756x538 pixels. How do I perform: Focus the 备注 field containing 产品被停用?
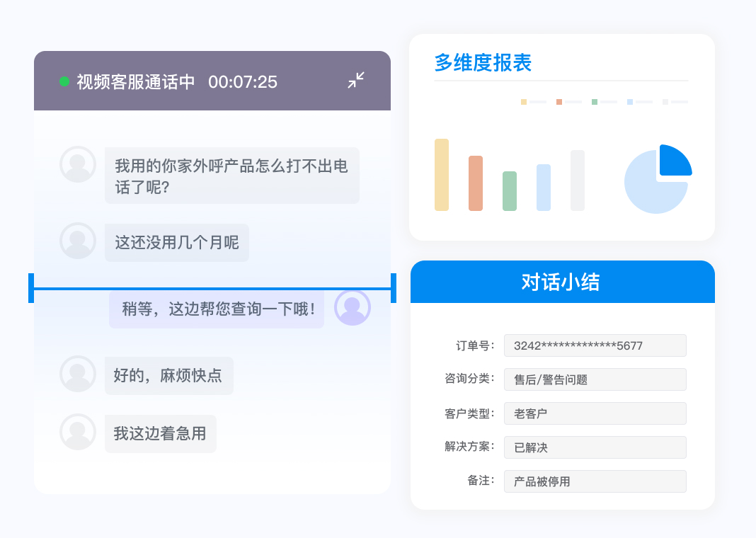pyautogui.click(x=595, y=481)
